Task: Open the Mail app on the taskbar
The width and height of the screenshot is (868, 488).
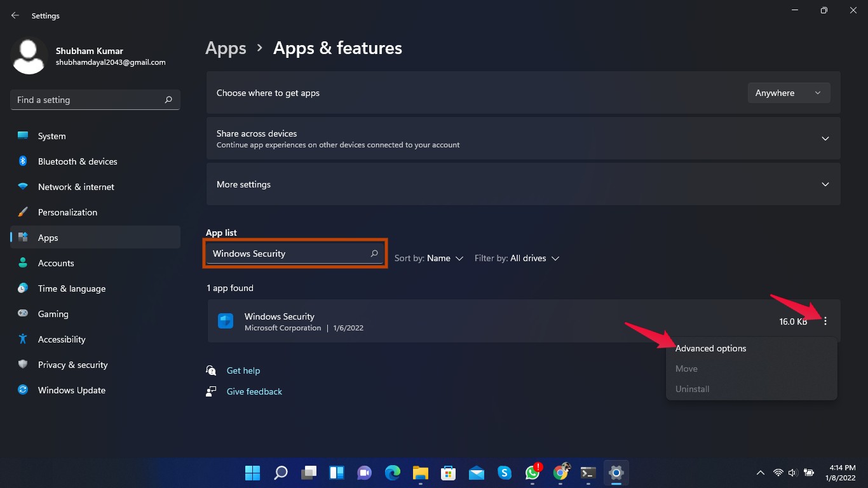Action: [x=476, y=473]
